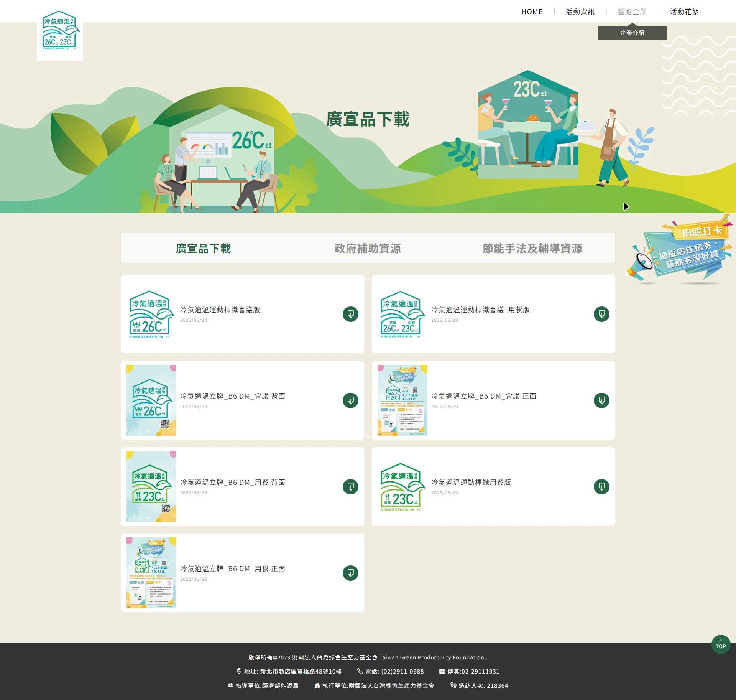Click title 冷氣適溫運動標識用餐版

[471, 482]
